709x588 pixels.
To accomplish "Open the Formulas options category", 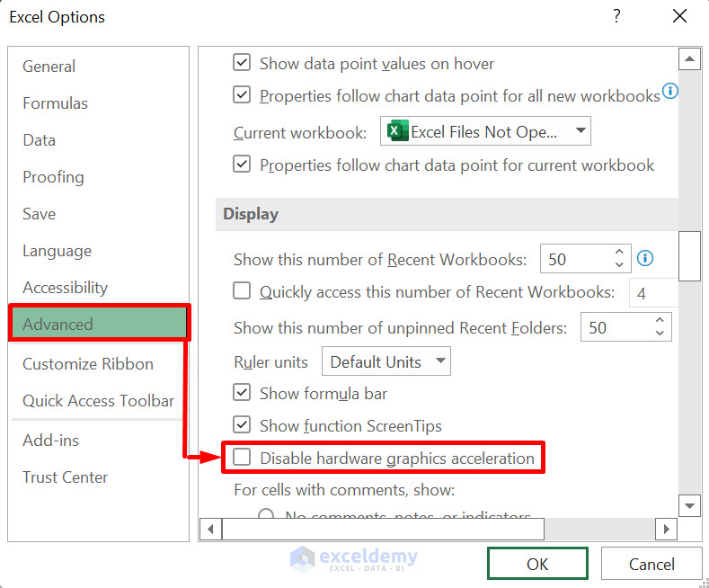I will pyautogui.click(x=56, y=103).
